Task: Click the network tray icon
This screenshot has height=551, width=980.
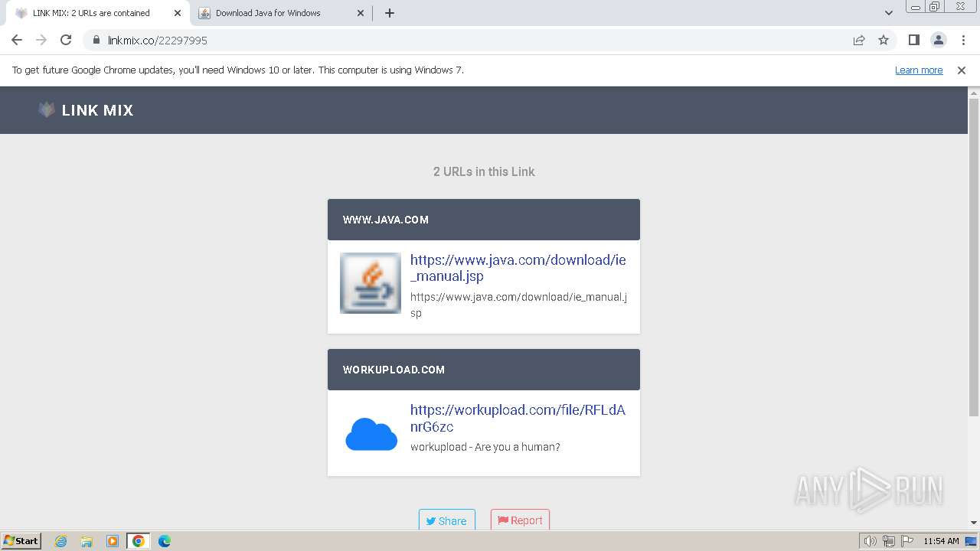Action: pyautogui.click(x=888, y=541)
